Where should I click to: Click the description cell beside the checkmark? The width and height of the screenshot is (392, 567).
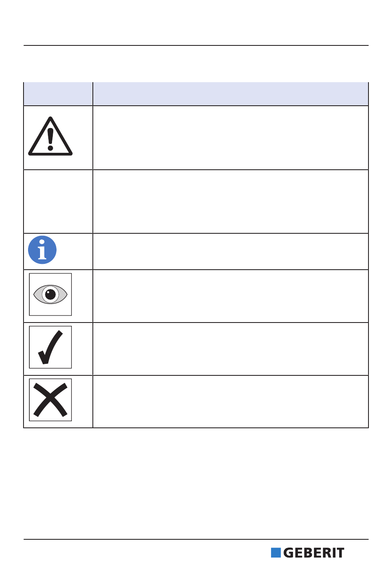(x=231, y=349)
